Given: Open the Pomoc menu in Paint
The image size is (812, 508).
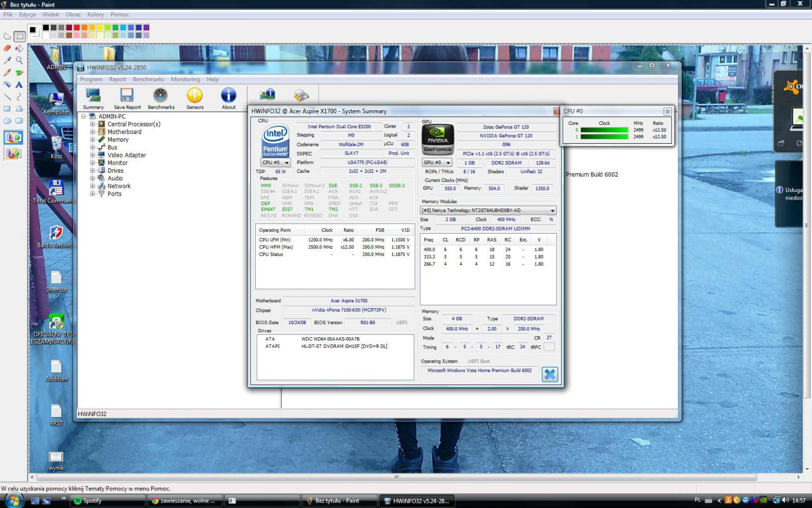Looking at the screenshot, I should pyautogui.click(x=120, y=14).
